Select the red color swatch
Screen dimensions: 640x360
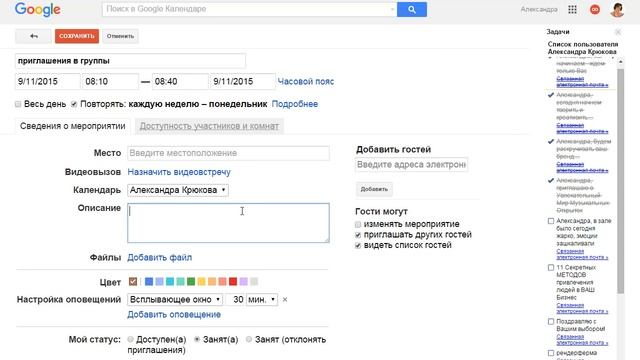click(x=233, y=281)
